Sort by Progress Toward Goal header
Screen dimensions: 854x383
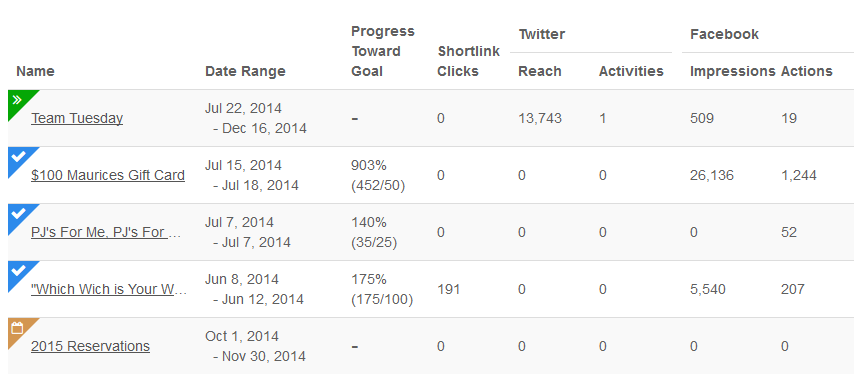click(383, 51)
